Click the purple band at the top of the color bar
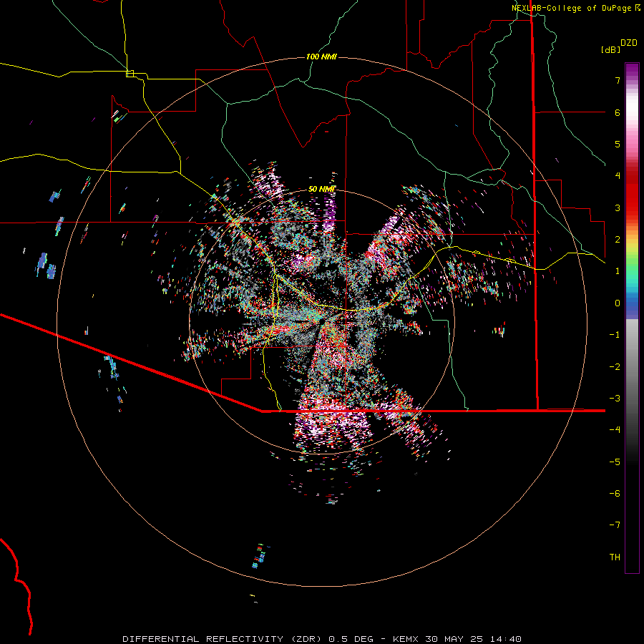Image resolution: width=644 pixels, height=644 pixels. (632, 70)
